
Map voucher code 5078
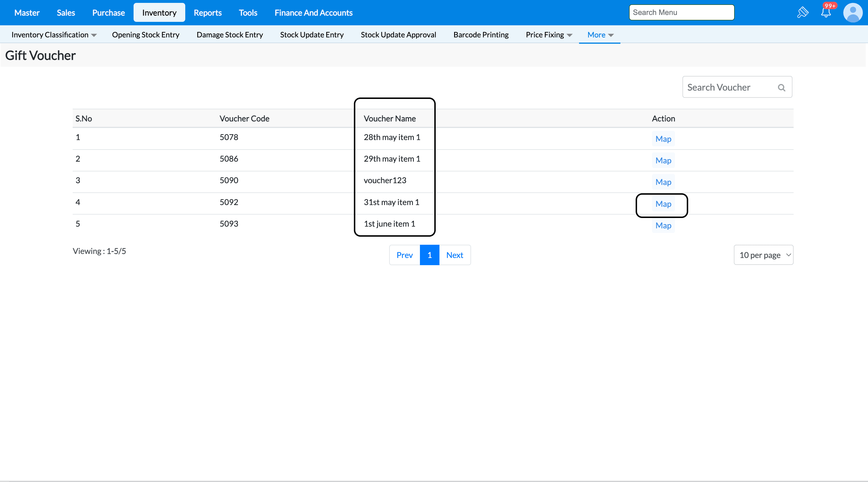(663, 139)
